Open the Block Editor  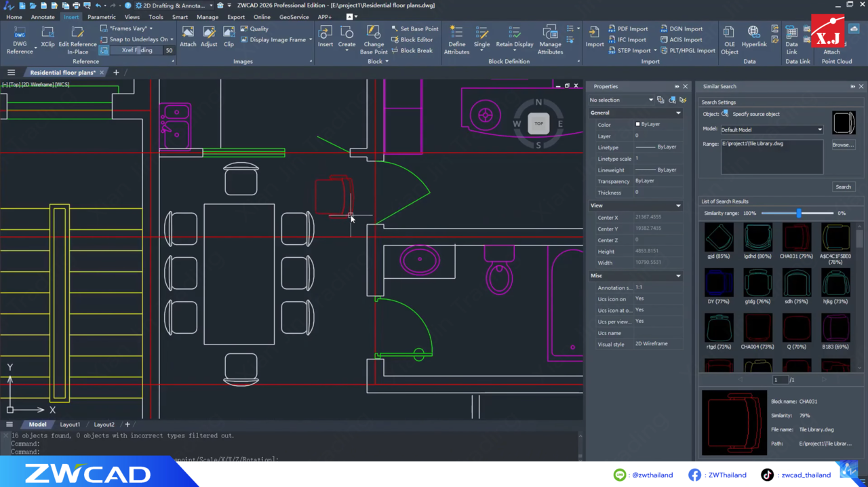click(x=412, y=39)
